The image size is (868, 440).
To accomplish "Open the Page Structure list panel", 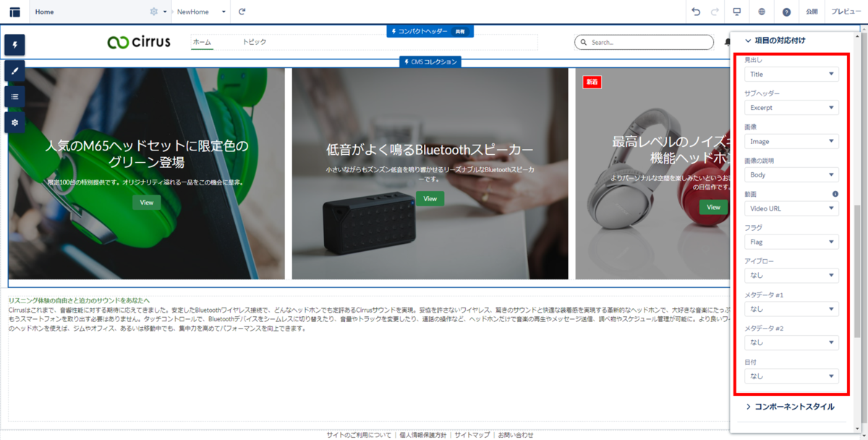I will [14, 96].
